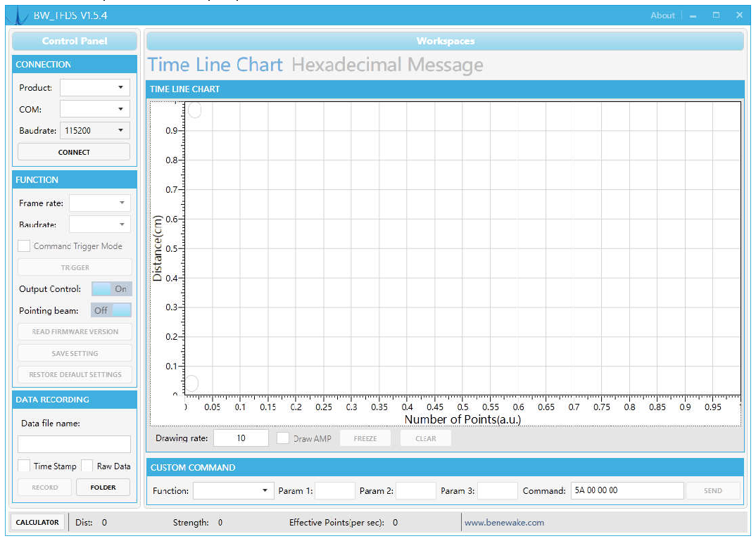Viewport: 756px width, 541px height.
Task: Click the CONNECT button
Action: coord(74,152)
